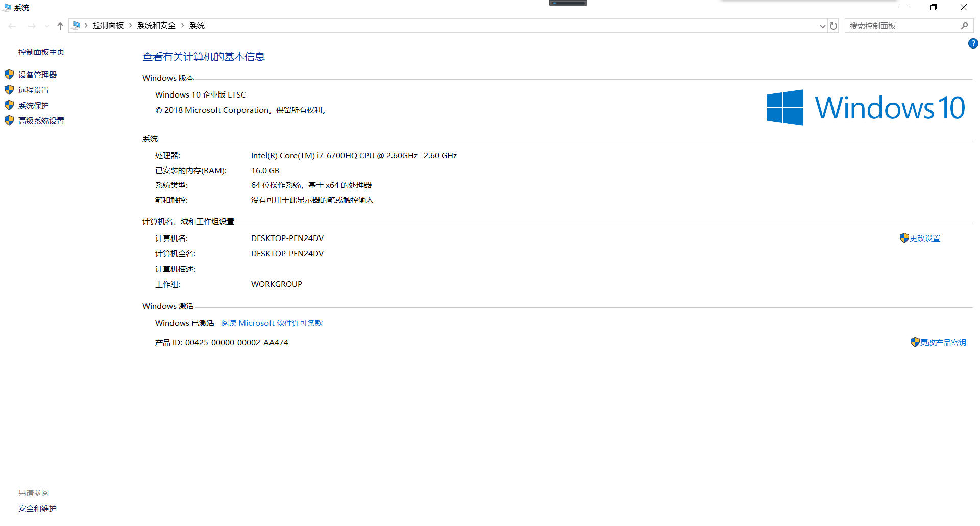The height and width of the screenshot is (526, 980).
Task: Click the shield icon beside 设备管理器
Action: [9, 75]
